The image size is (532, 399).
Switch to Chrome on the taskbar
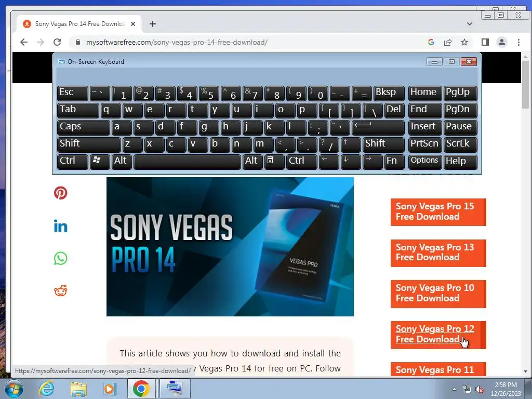[141, 389]
